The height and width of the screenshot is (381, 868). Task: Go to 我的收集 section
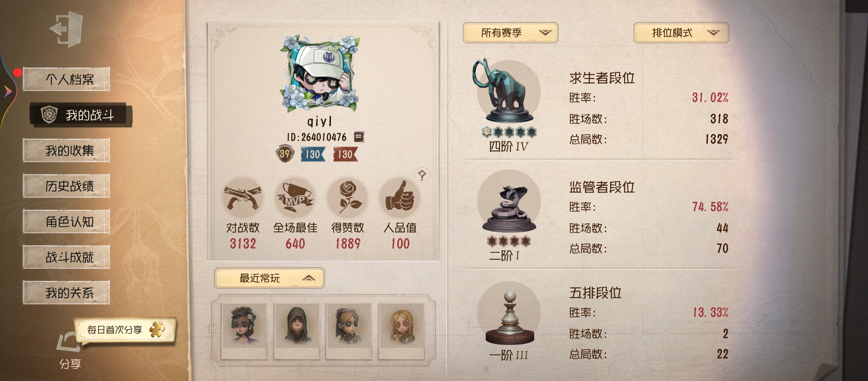(66, 150)
